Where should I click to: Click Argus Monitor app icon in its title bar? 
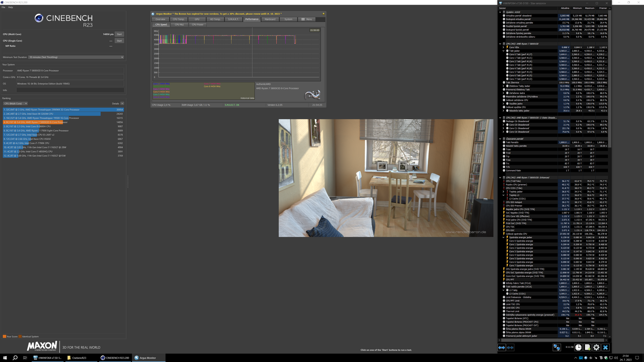click(x=153, y=14)
